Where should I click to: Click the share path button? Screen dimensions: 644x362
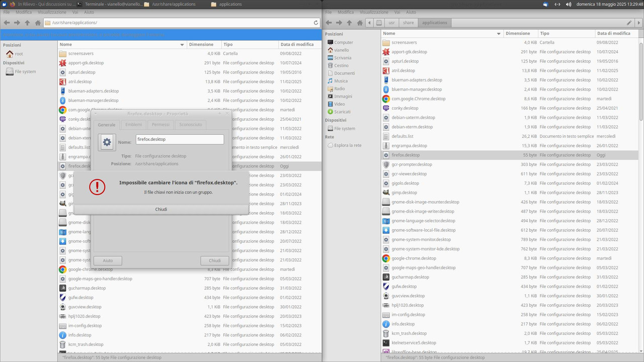(x=409, y=23)
